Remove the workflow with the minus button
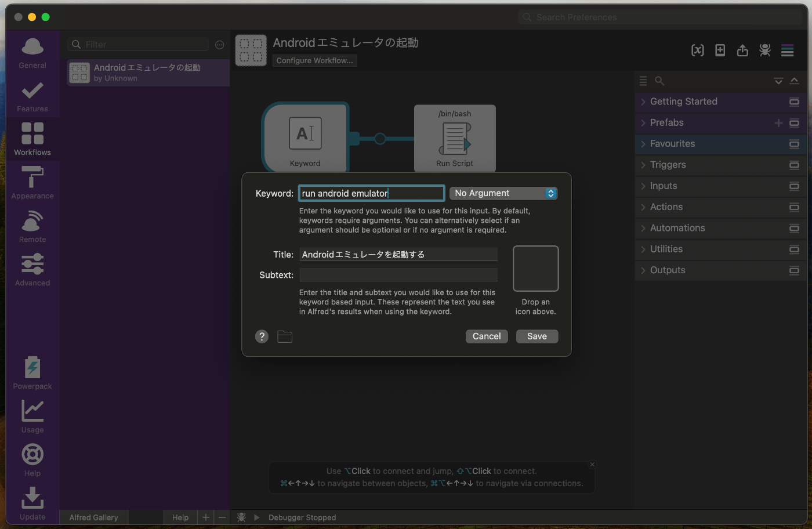This screenshot has height=529, width=812. coord(222,517)
